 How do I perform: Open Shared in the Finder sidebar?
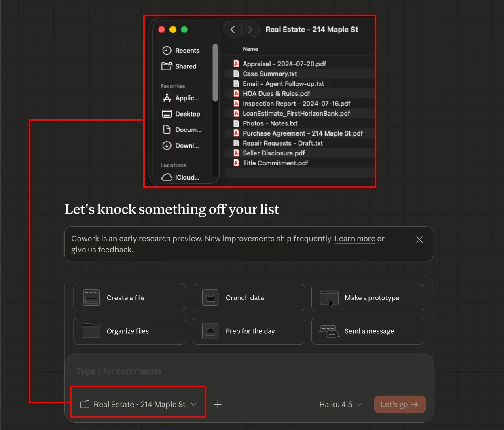[179, 66]
